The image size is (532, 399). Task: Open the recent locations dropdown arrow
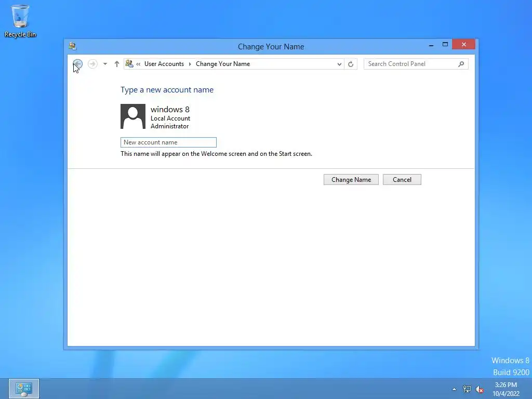pyautogui.click(x=105, y=64)
